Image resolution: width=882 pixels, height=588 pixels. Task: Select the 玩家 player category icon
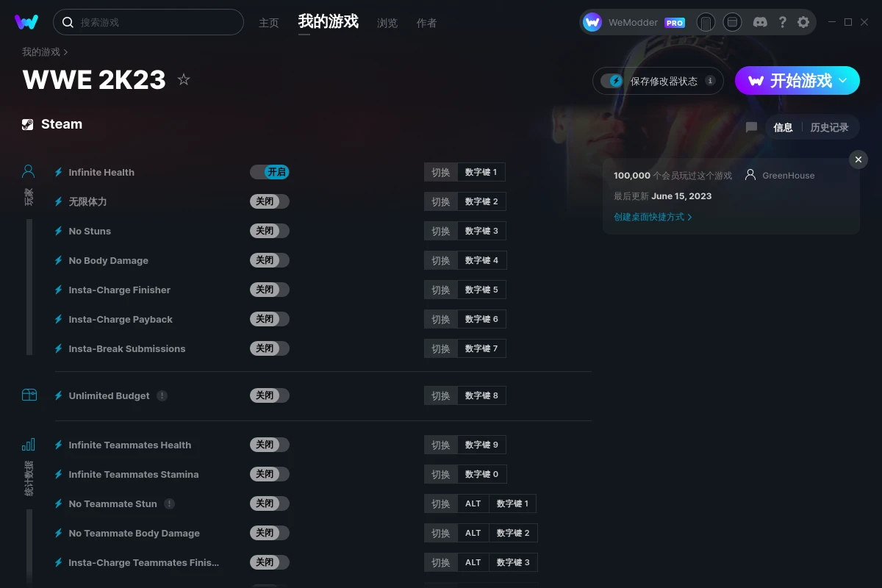pos(29,171)
